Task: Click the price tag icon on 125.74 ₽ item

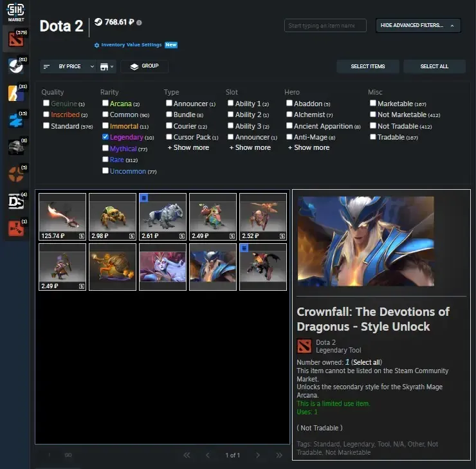Action: [x=82, y=236]
